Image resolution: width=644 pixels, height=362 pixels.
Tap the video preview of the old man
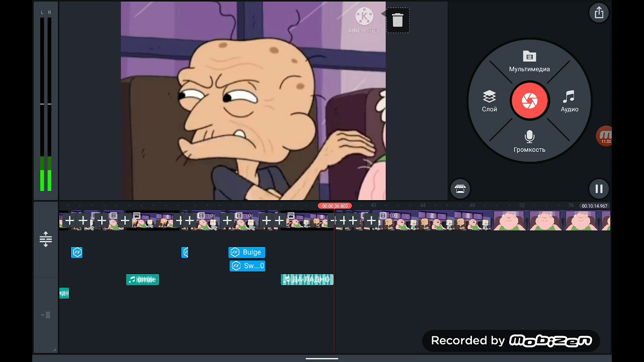(x=253, y=101)
